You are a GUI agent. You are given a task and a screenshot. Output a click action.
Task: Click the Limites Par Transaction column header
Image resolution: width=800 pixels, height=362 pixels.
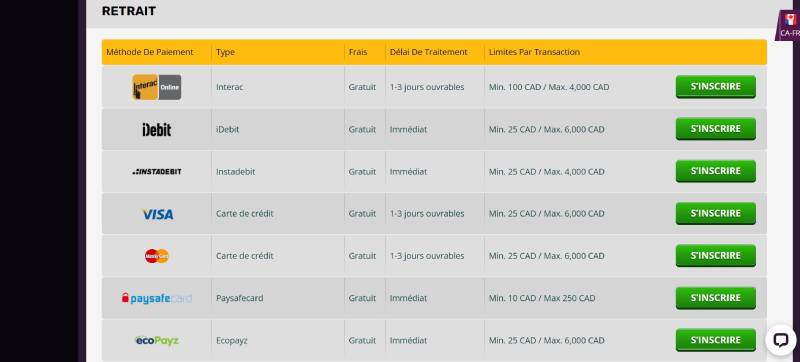coord(534,52)
